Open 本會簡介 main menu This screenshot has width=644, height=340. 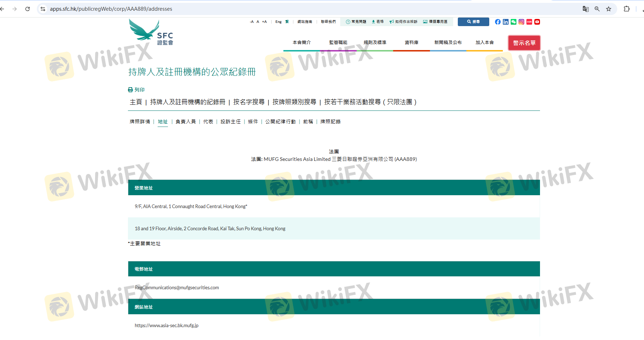coord(302,43)
